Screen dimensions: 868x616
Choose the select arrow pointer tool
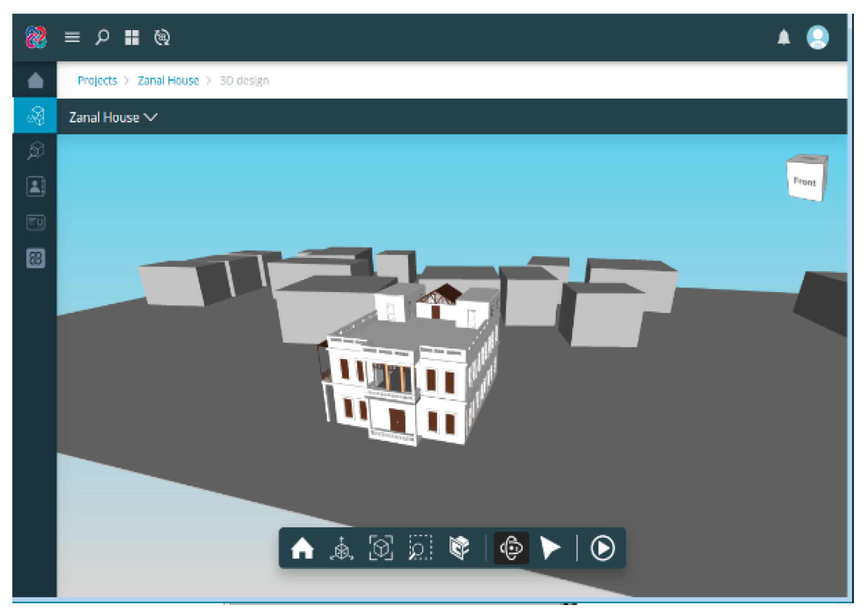pyautogui.click(x=550, y=548)
